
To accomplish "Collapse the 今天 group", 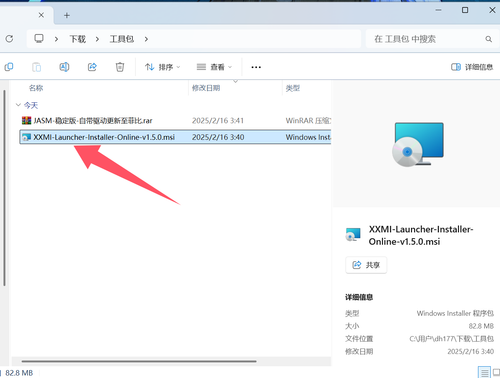I will point(18,105).
